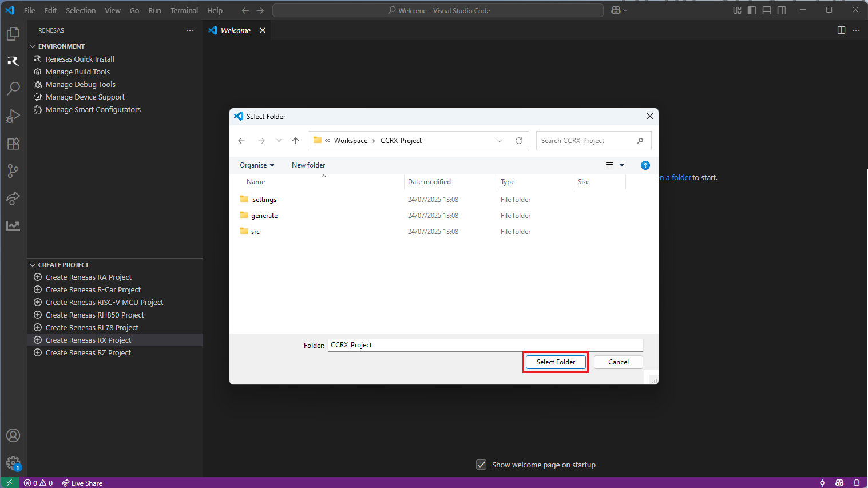Open the Extensions view

pyautogui.click(x=13, y=144)
